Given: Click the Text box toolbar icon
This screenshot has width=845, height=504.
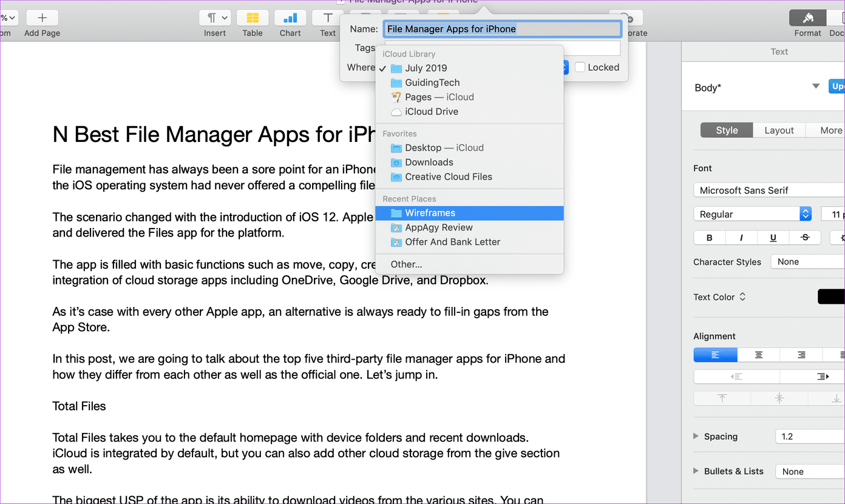Looking at the screenshot, I should click(328, 18).
